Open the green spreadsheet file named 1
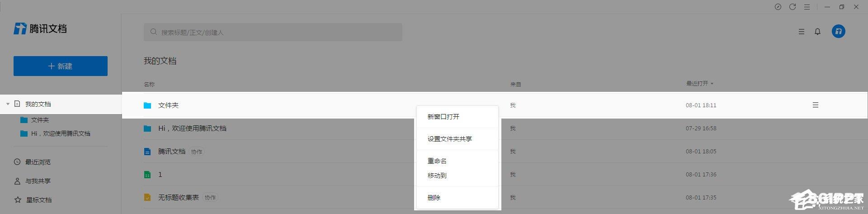868x214 pixels. click(x=160, y=174)
